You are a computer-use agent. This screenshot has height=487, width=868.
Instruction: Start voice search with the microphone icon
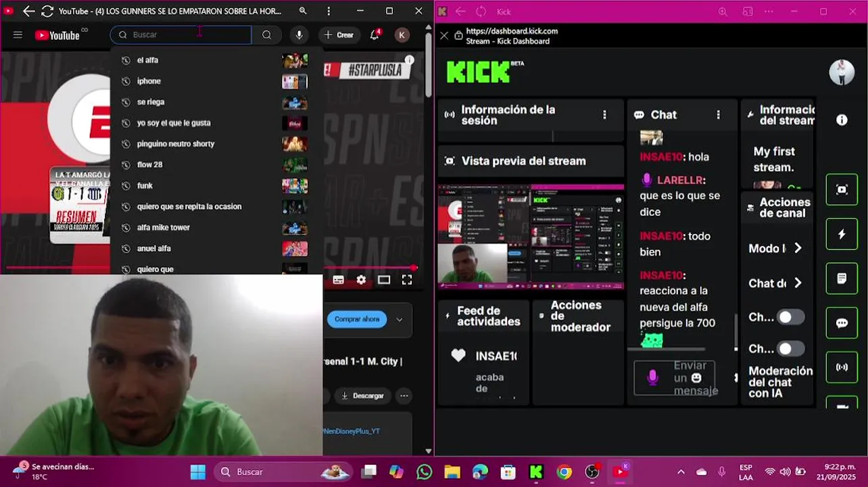tap(299, 35)
